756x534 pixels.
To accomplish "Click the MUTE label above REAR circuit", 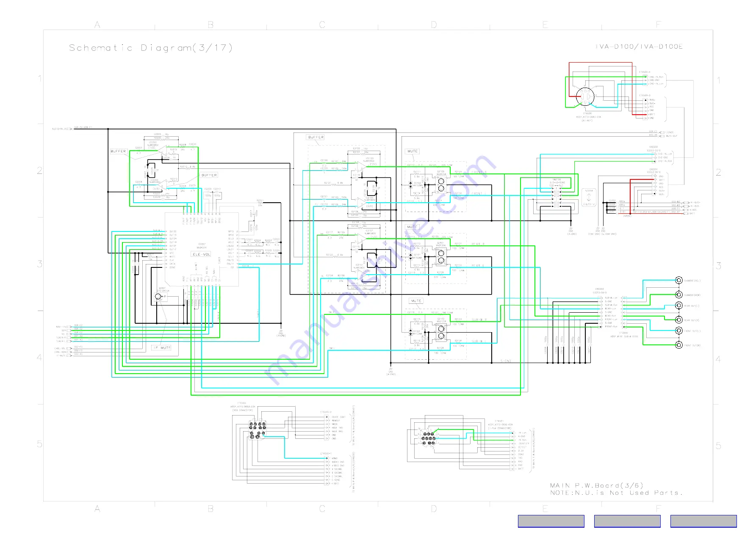I will [x=412, y=227].
